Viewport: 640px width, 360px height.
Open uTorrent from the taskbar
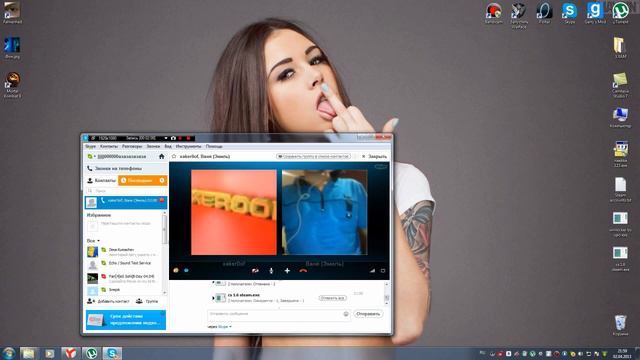[91, 353]
